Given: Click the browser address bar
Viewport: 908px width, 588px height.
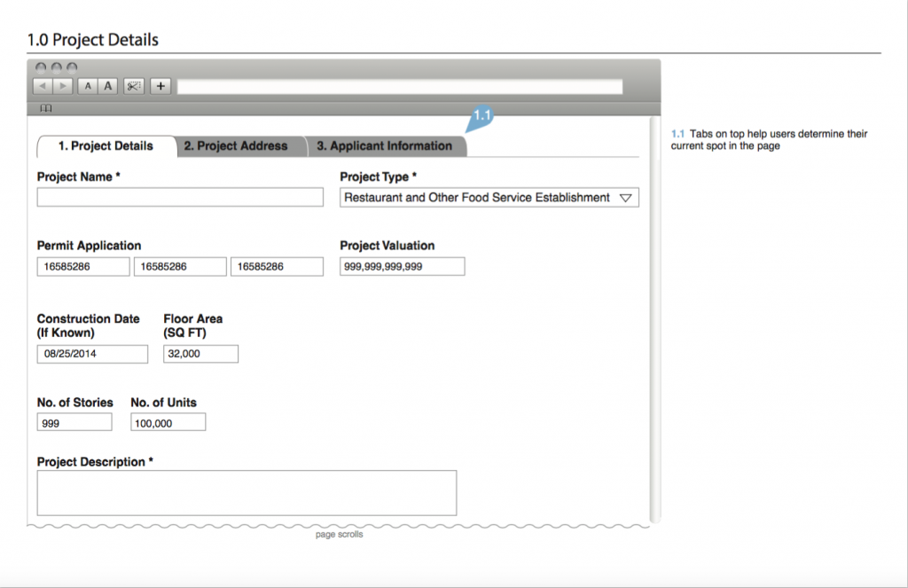Looking at the screenshot, I should (x=399, y=86).
